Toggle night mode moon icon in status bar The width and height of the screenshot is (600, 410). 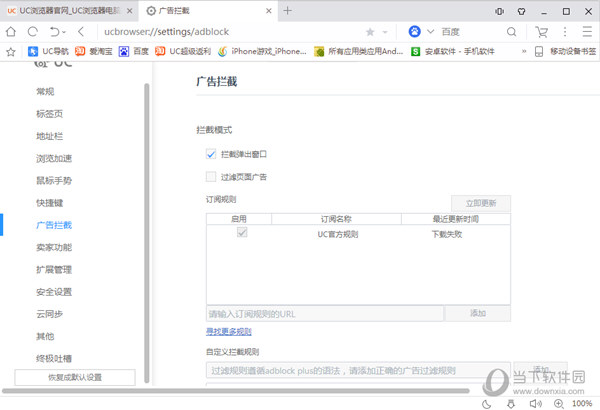pos(486,403)
